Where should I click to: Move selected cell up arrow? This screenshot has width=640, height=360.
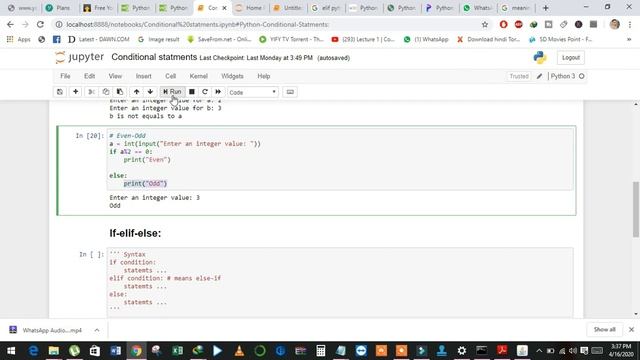tap(136, 92)
